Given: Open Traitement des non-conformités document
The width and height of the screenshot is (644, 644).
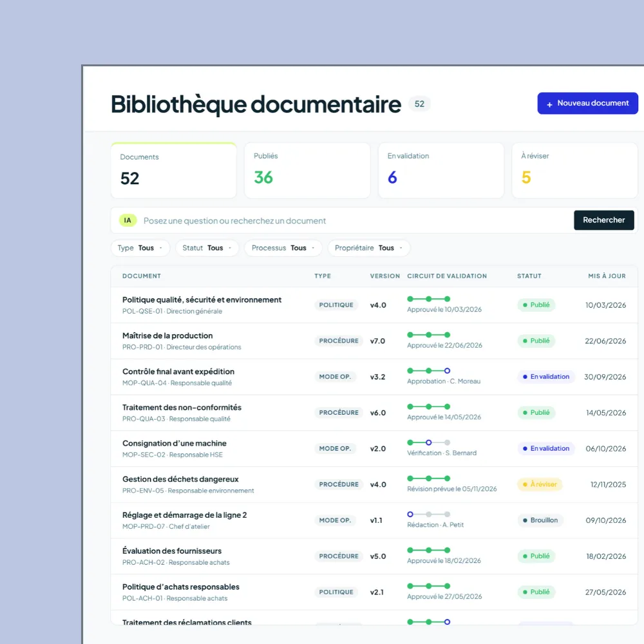Looking at the screenshot, I should click(182, 408).
